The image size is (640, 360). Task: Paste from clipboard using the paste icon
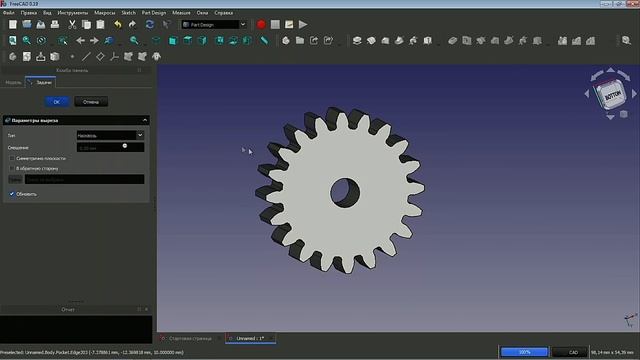tap(100, 24)
